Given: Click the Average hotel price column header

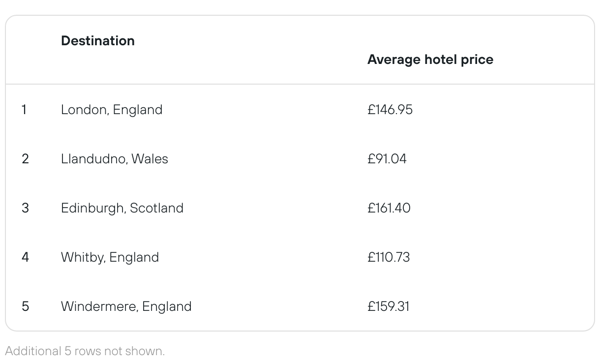Looking at the screenshot, I should pos(430,60).
